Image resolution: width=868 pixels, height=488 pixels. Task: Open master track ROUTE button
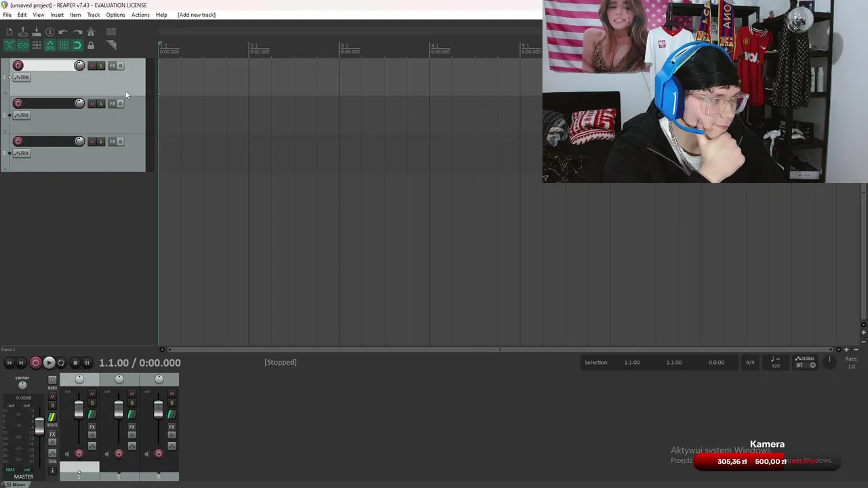(x=52, y=417)
